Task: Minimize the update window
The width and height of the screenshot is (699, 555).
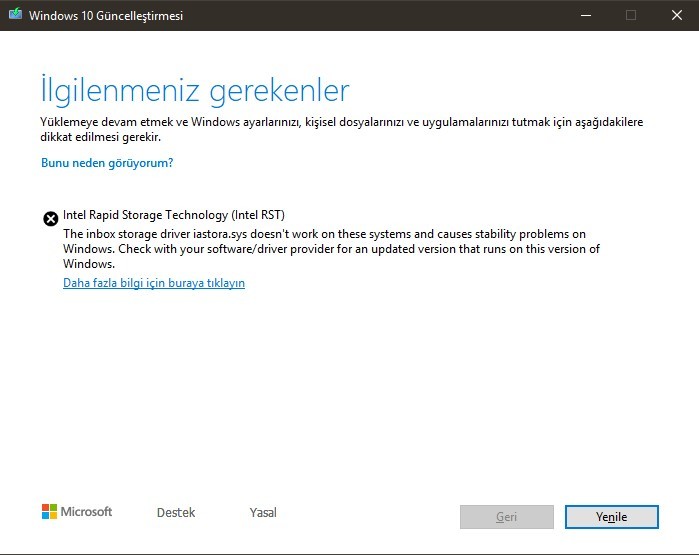Action: [586, 15]
